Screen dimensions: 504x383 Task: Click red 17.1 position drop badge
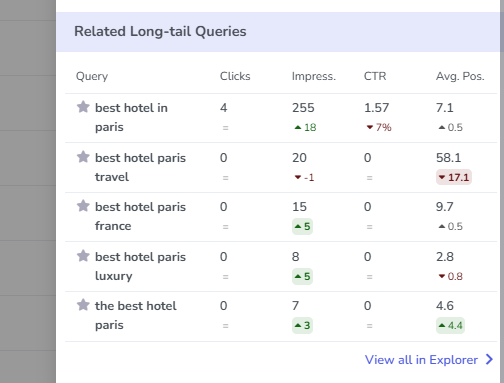point(454,177)
